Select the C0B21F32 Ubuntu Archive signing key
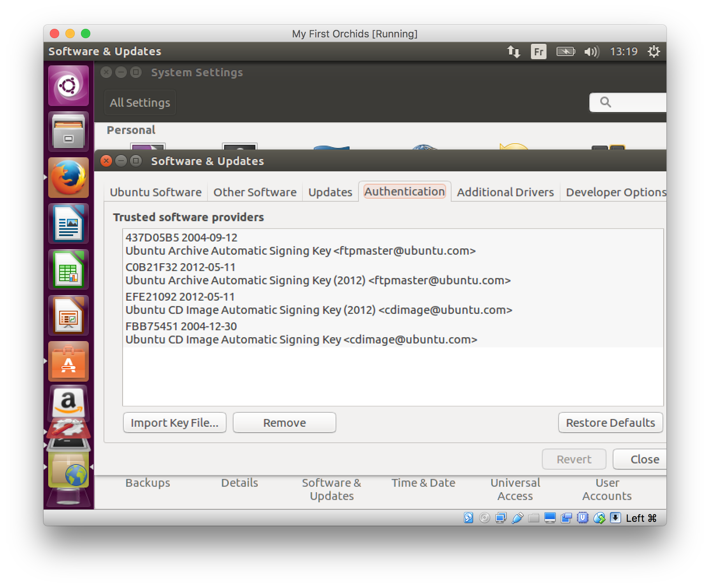710x588 pixels. pyautogui.click(x=318, y=274)
